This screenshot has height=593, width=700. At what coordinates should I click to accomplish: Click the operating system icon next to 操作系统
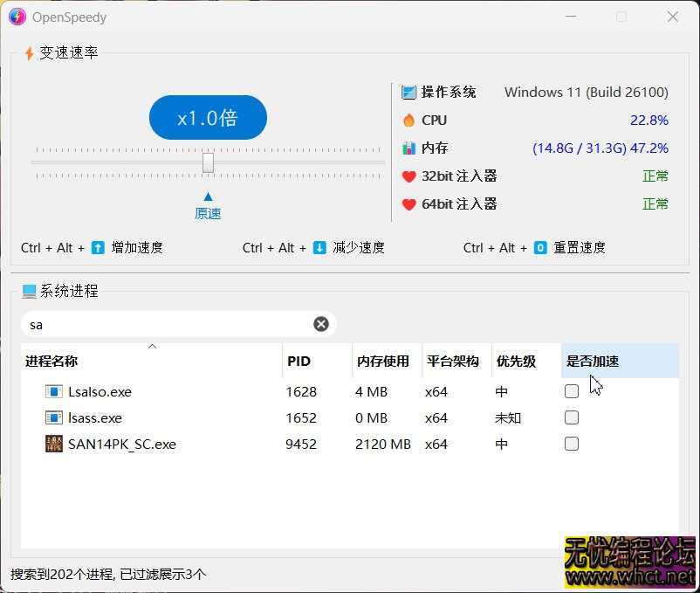[x=408, y=92]
